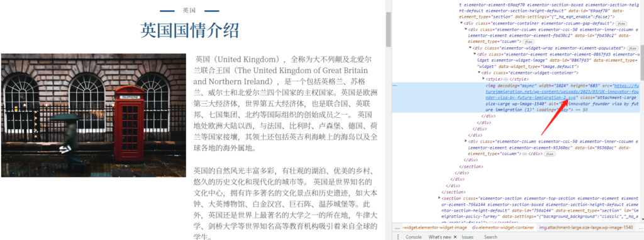Viewport: 644px width, 240px height.
Task: Collapse the 0867fd3 widget-image div node
Action: pos(475,54)
